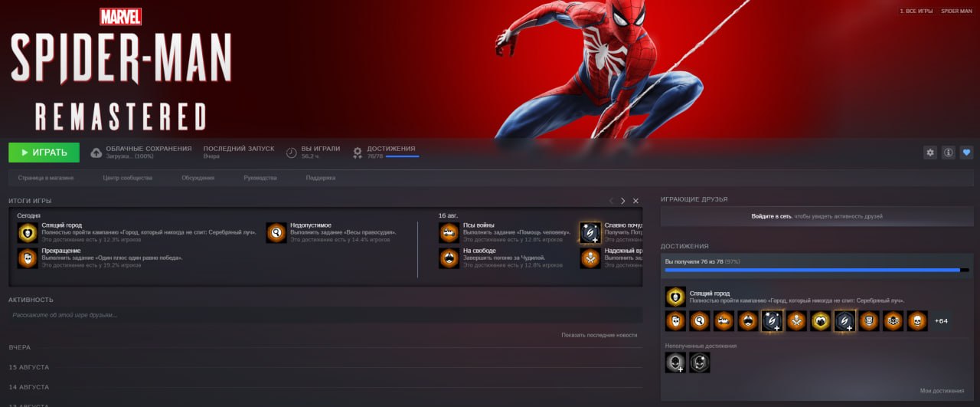
Task: Open the «Славно почуд…» silver achievement badge
Action: coord(590,233)
